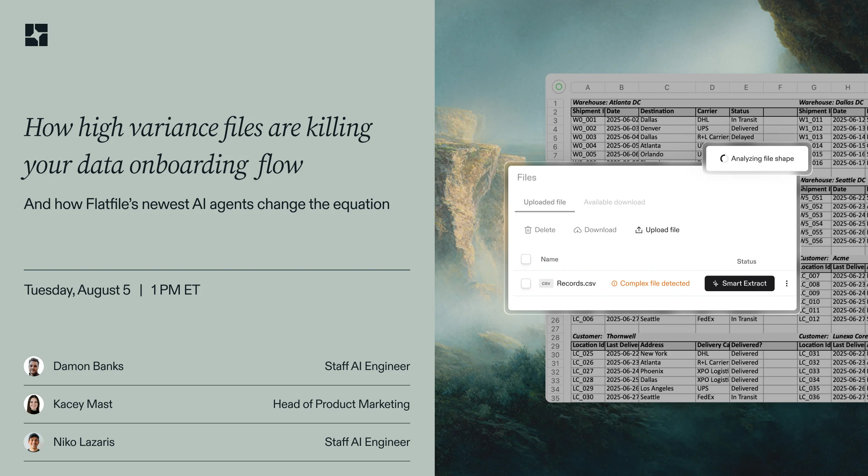Select spreadsheet column header C
The width and height of the screenshot is (868, 476).
[667, 87]
